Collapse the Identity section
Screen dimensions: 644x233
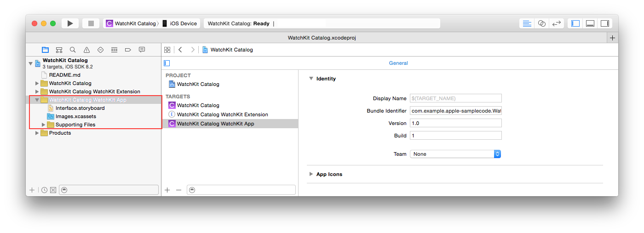(x=311, y=79)
